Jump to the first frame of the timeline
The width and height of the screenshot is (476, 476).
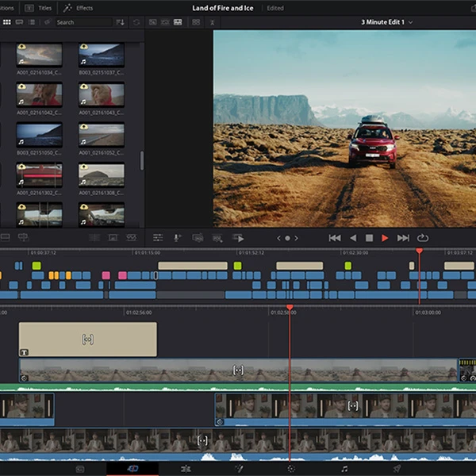pyautogui.click(x=335, y=238)
